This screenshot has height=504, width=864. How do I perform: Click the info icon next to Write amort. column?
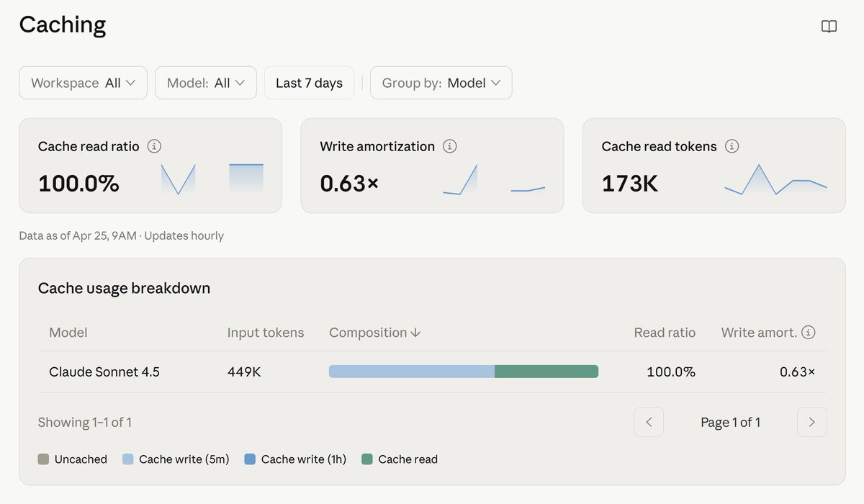click(809, 332)
